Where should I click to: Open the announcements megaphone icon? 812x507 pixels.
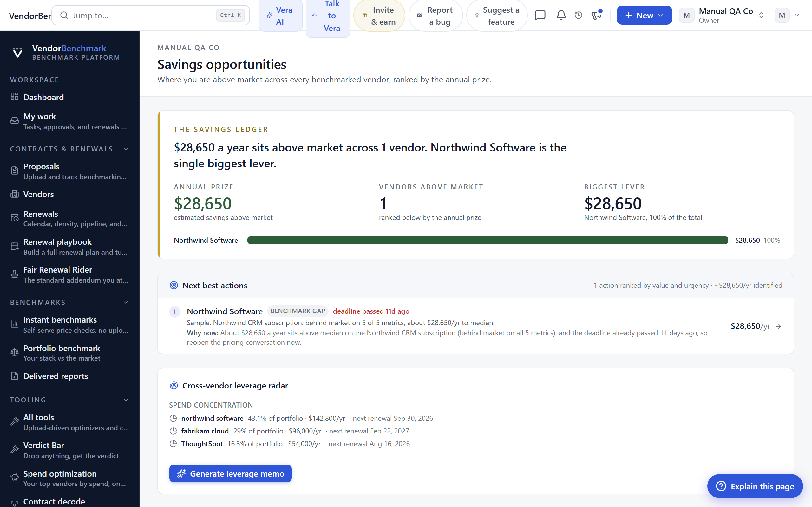click(596, 16)
